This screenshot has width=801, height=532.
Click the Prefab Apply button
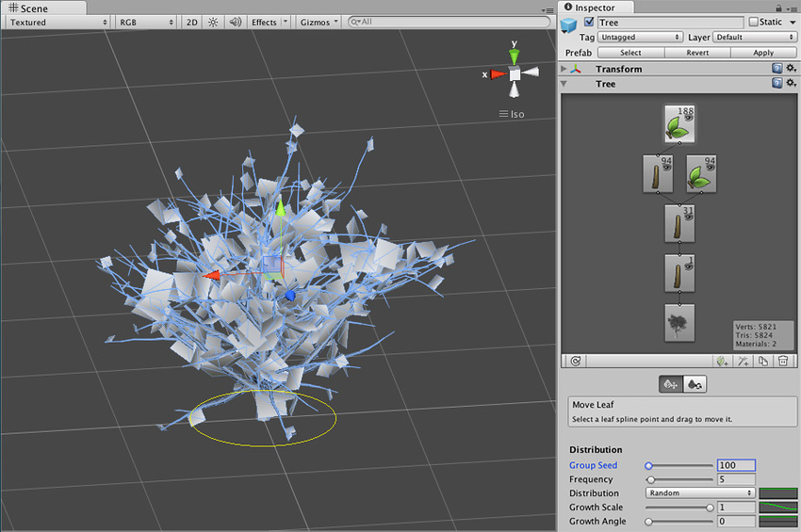click(762, 53)
